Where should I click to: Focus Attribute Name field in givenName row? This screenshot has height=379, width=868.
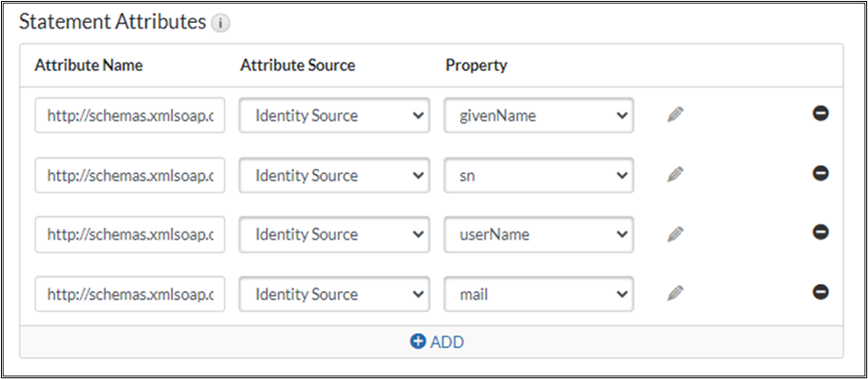(x=130, y=115)
